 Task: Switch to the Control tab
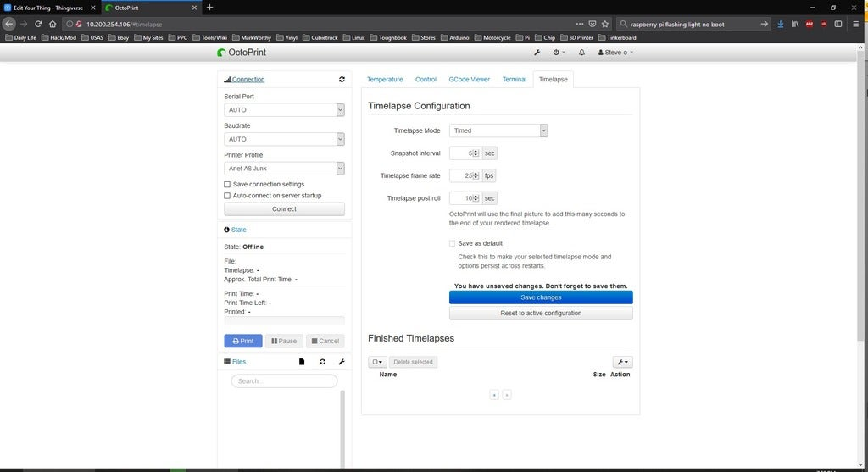tap(426, 80)
